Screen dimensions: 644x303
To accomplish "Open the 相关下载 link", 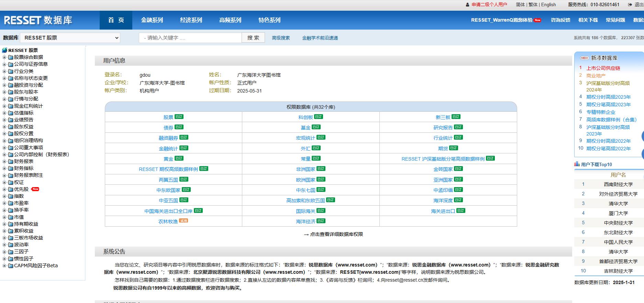I will [588, 20].
